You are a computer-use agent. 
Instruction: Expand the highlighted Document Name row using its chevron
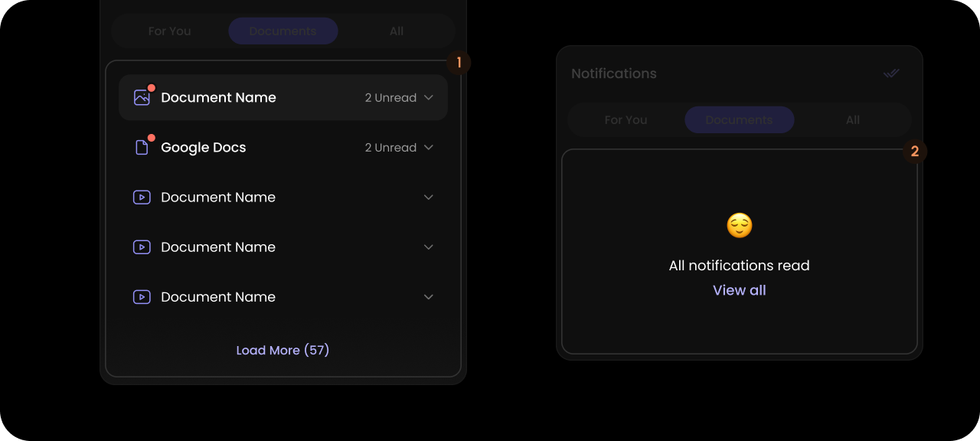(429, 97)
